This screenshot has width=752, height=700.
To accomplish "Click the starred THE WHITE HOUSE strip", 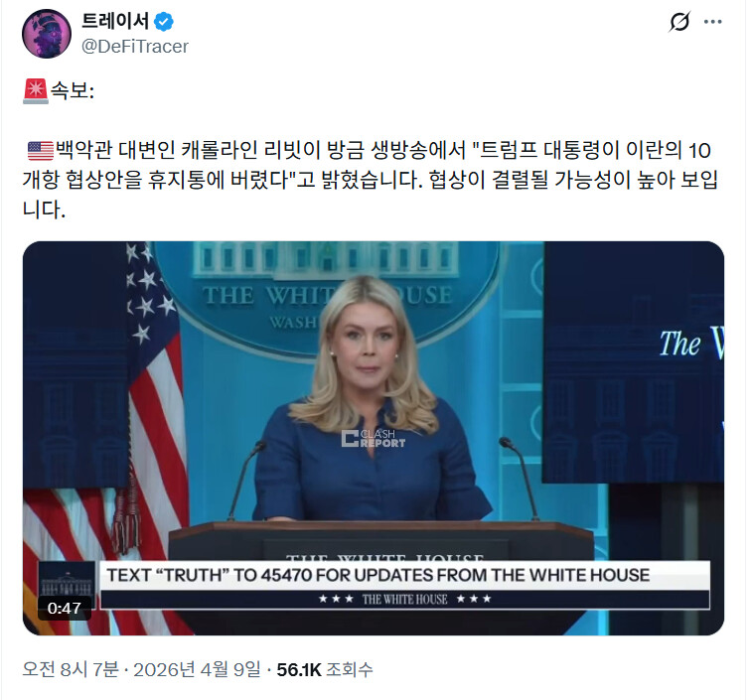I will (x=404, y=600).
